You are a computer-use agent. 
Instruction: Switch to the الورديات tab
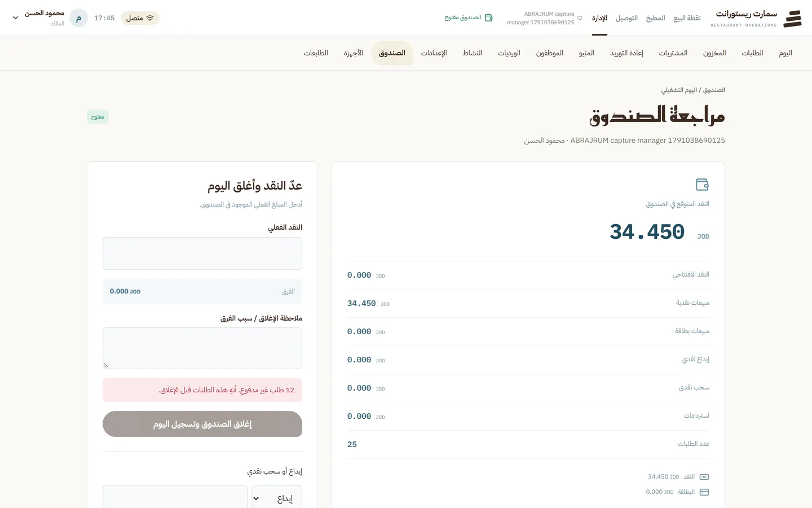pos(509,53)
